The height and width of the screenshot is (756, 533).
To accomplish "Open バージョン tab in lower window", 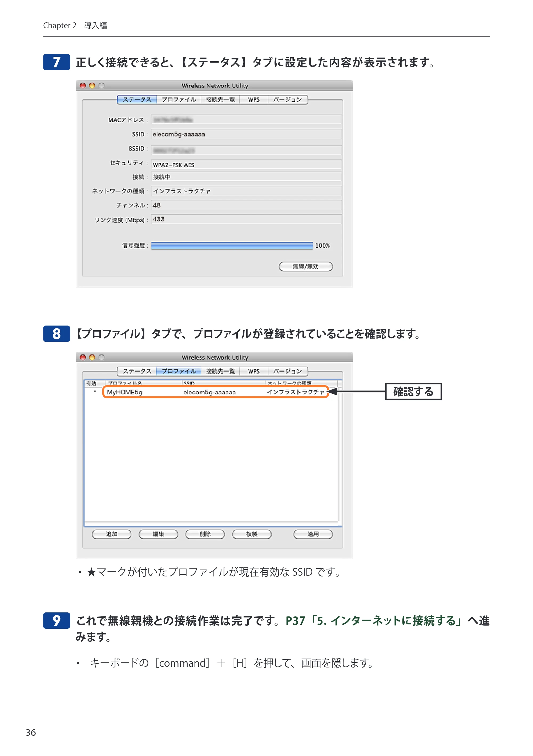I will pos(288,371).
